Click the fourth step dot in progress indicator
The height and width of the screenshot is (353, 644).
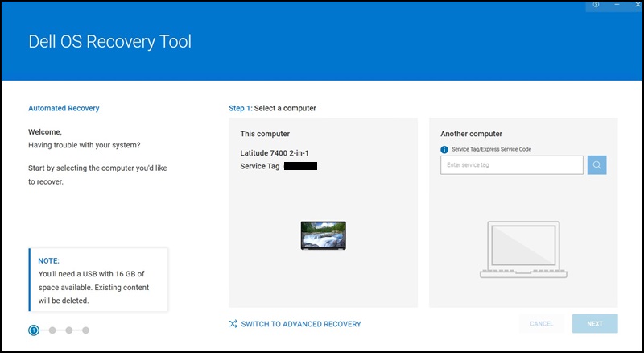coord(85,330)
